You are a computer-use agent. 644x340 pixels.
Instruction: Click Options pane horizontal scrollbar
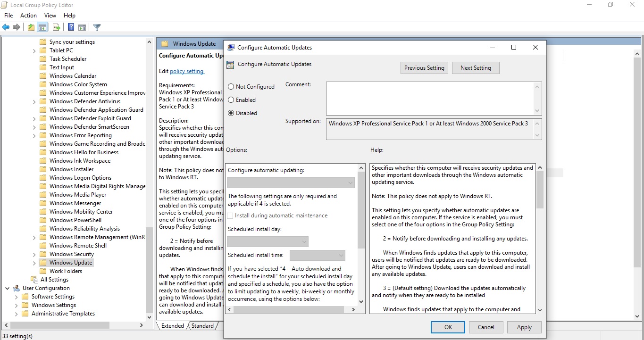pos(291,310)
